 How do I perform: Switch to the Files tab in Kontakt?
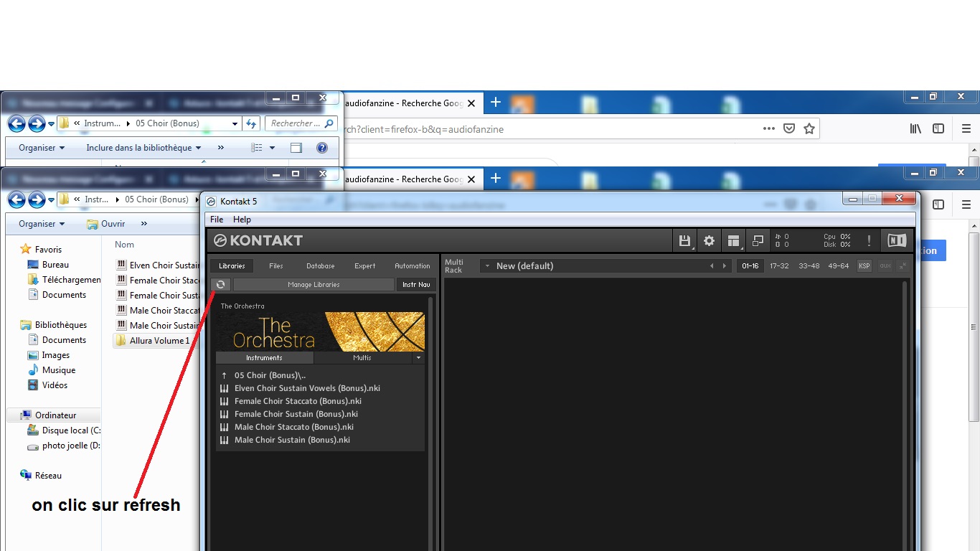(276, 266)
